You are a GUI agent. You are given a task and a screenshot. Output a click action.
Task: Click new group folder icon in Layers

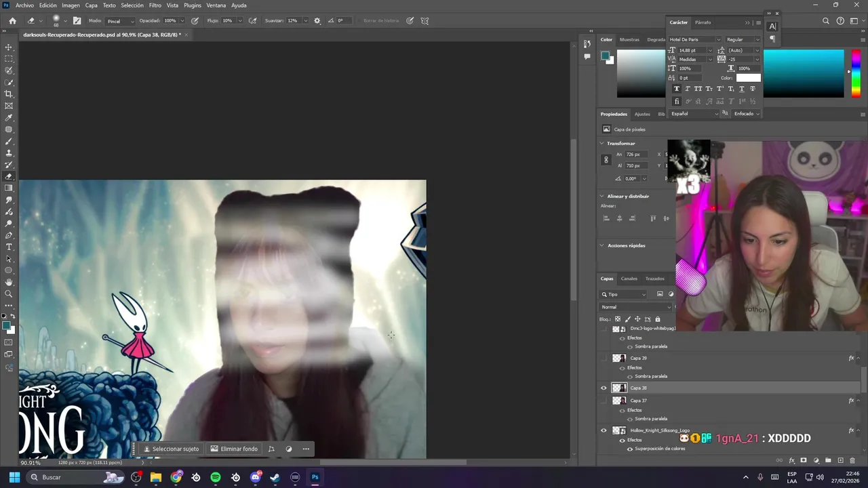[x=828, y=460]
